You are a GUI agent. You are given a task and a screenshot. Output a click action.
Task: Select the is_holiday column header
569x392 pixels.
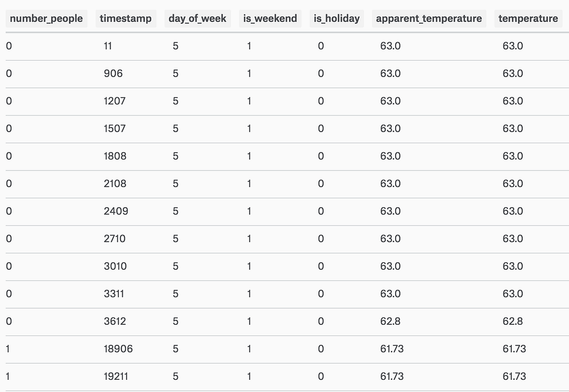tap(337, 18)
